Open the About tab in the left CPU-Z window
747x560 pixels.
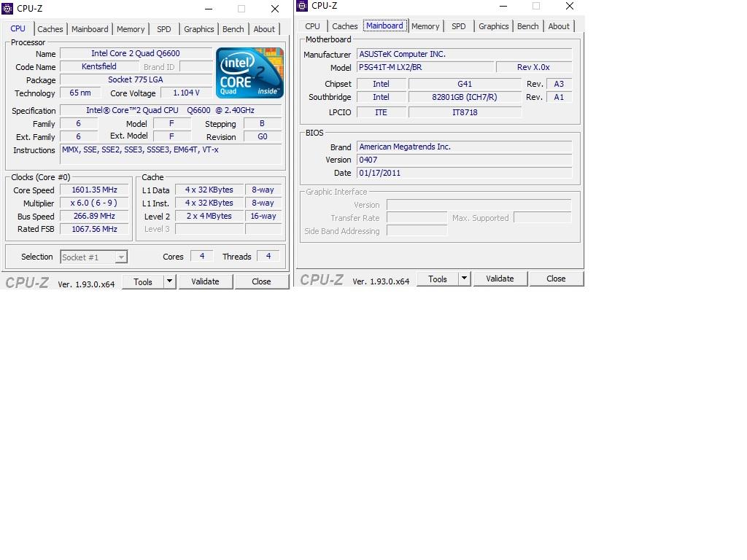[x=264, y=29]
